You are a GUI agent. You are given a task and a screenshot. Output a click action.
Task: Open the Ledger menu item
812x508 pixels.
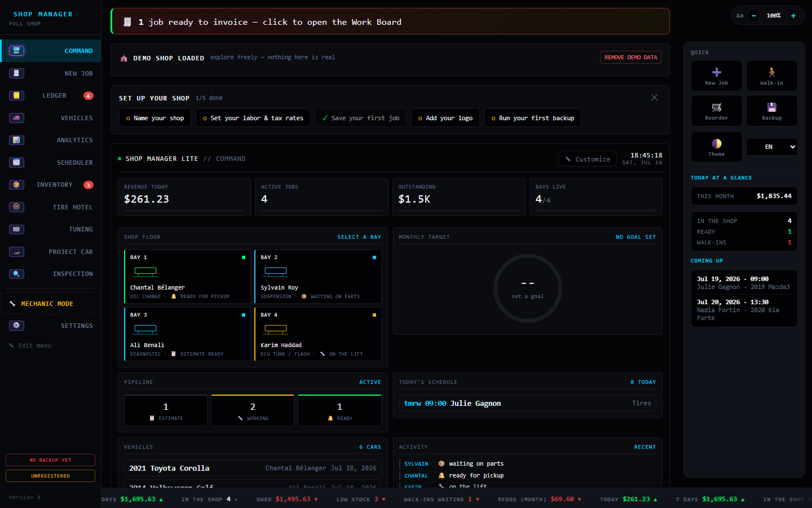pyautogui.click(x=51, y=95)
